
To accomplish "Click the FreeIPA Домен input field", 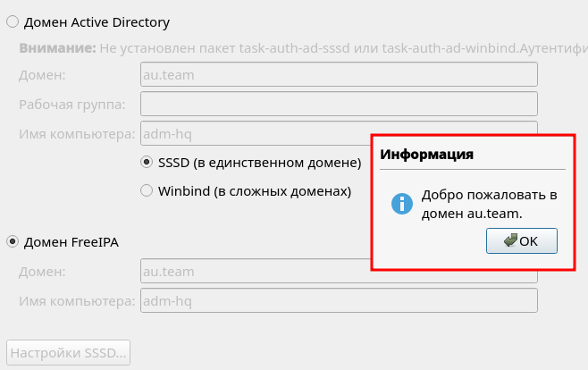I will (x=255, y=271).
